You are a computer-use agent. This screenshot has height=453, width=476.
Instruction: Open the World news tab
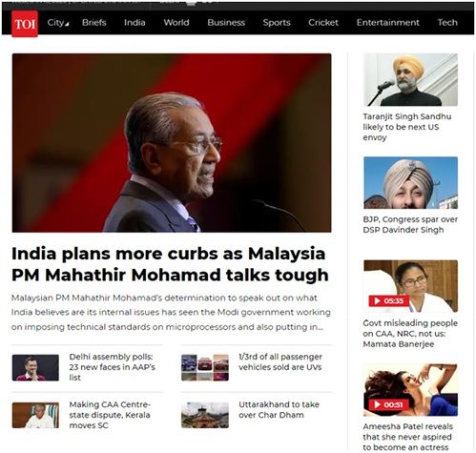point(176,23)
